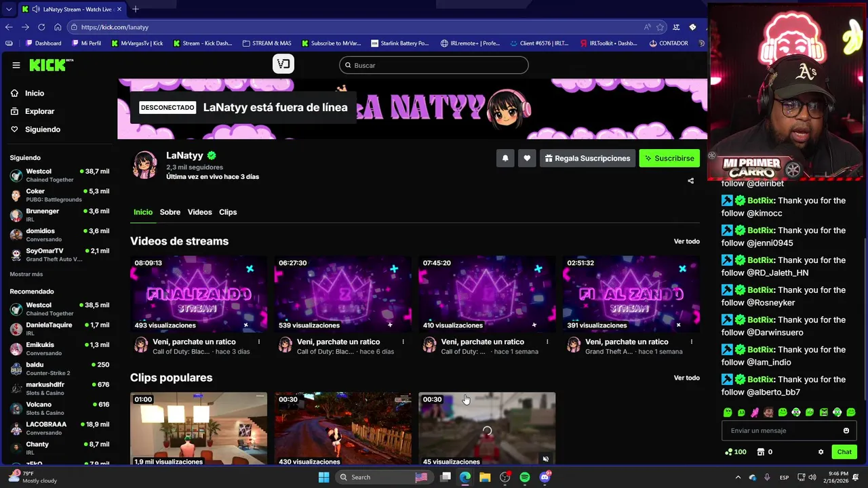Open the hamburger sidebar menu
The height and width of the screenshot is (488, 868).
pos(16,65)
